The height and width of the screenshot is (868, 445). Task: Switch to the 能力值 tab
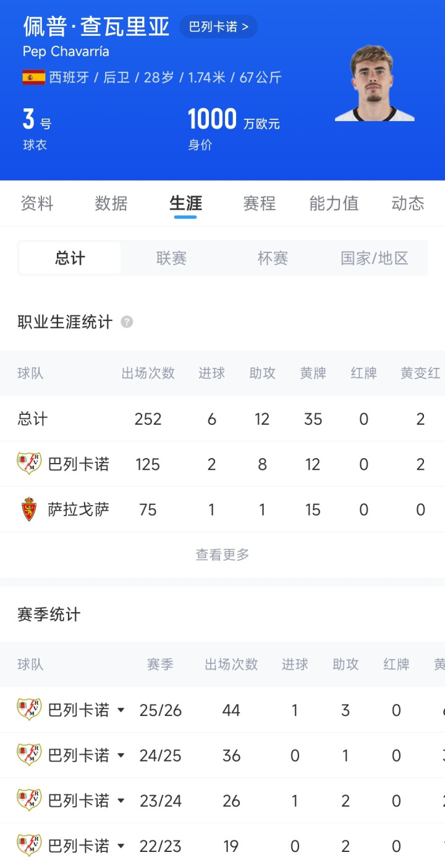coord(334,203)
